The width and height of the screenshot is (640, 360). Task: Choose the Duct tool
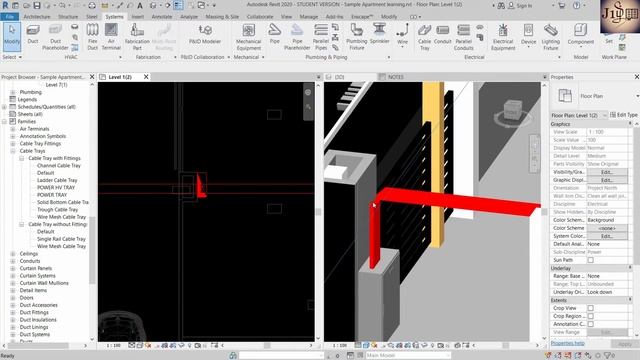[x=33, y=34]
